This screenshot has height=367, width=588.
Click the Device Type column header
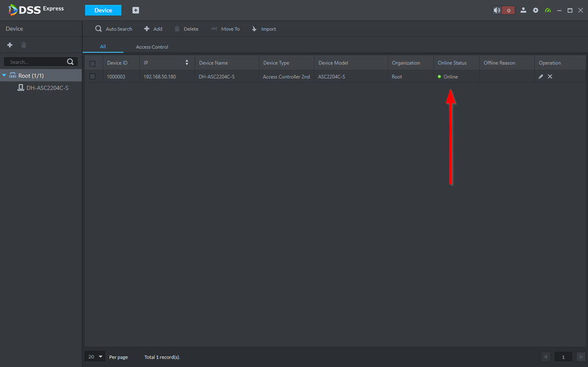[x=287, y=63]
